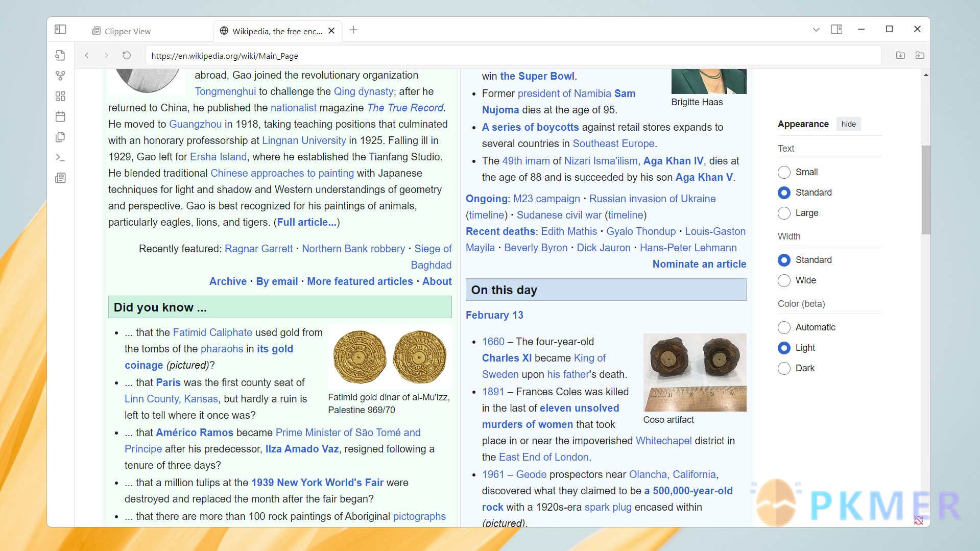Go back with the left arrow
980x551 pixels.
coord(87,55)
